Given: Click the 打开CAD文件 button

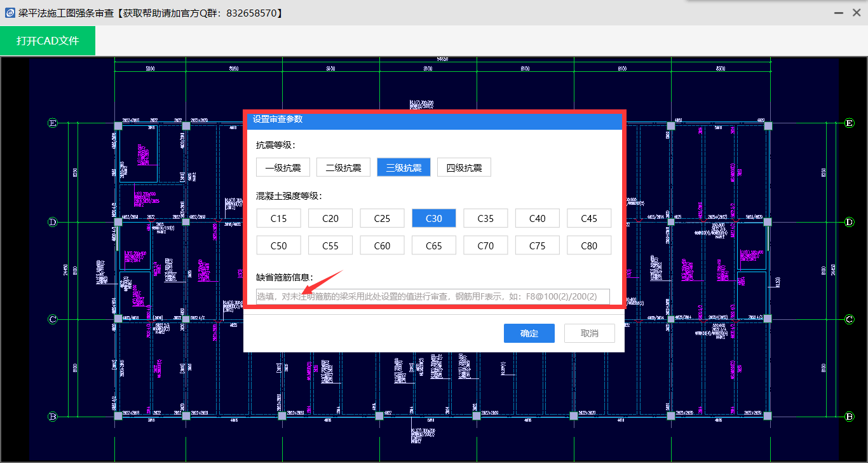Looking at the screenshot, I should 48,41.
